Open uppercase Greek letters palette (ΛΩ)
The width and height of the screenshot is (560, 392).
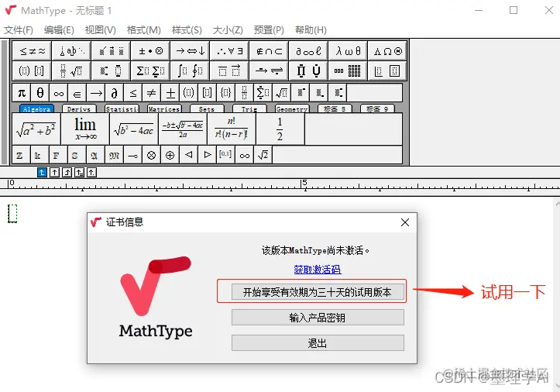click(x=387, y=50)
